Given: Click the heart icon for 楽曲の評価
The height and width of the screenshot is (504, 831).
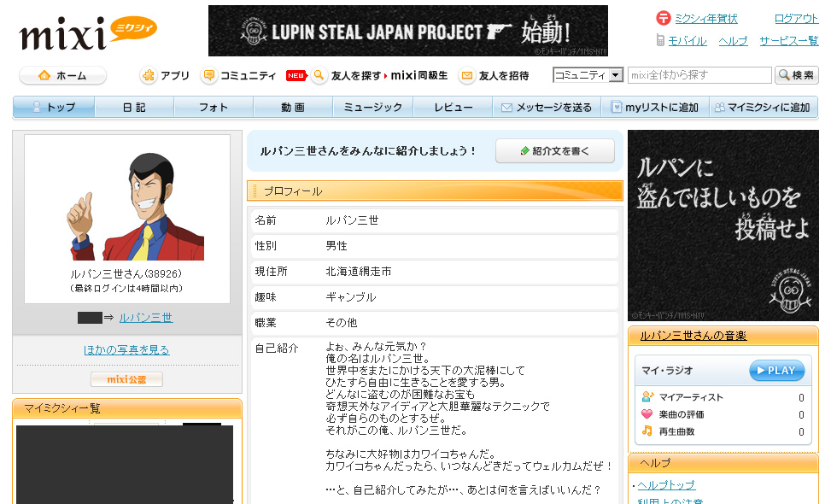Looking at the screenshot, I should pos(647,414).
